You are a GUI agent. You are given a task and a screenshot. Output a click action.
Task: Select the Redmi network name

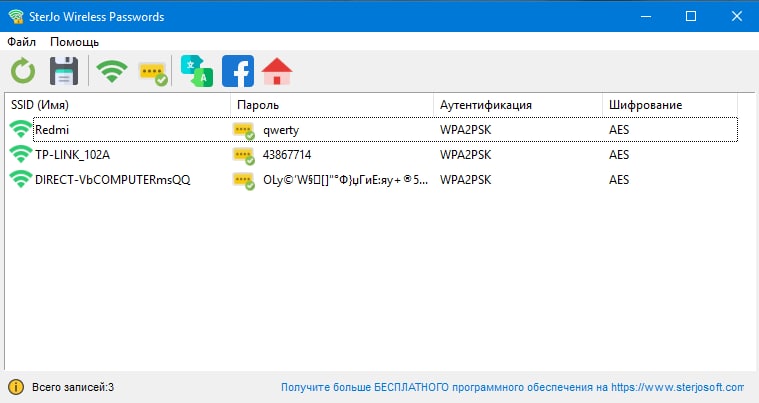point(52,130)
